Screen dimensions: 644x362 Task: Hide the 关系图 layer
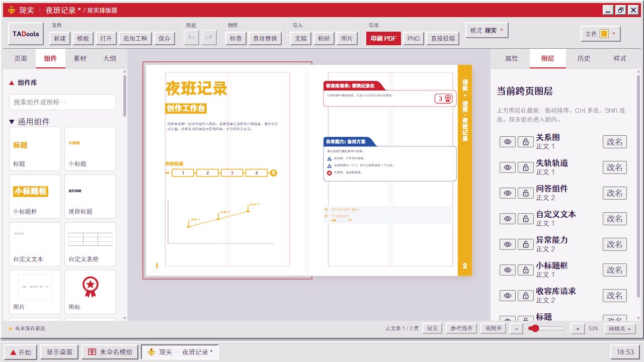point(508,142)
